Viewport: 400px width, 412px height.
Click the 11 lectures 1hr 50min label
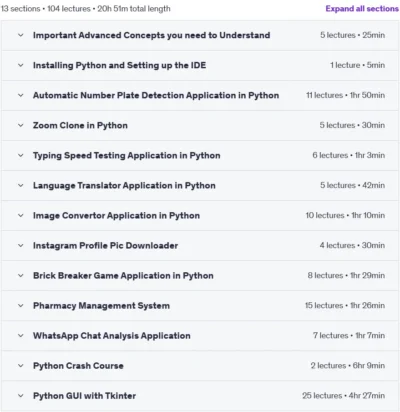pos(345,95)
